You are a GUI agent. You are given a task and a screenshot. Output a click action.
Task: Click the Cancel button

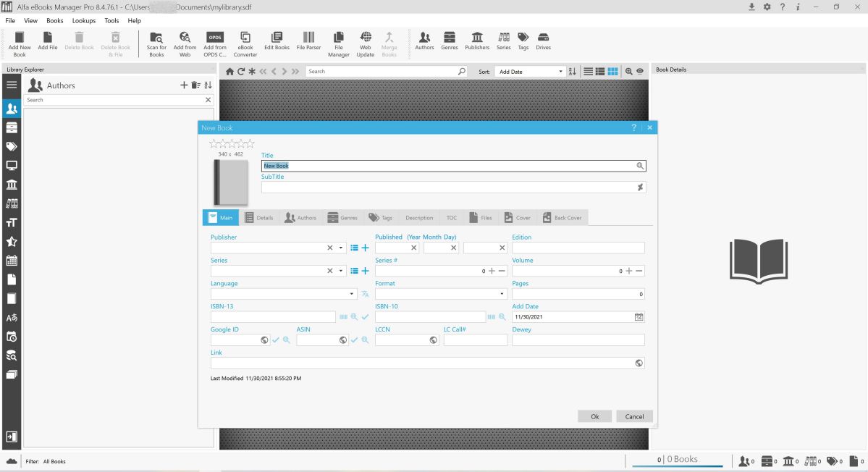pos(634,416)
